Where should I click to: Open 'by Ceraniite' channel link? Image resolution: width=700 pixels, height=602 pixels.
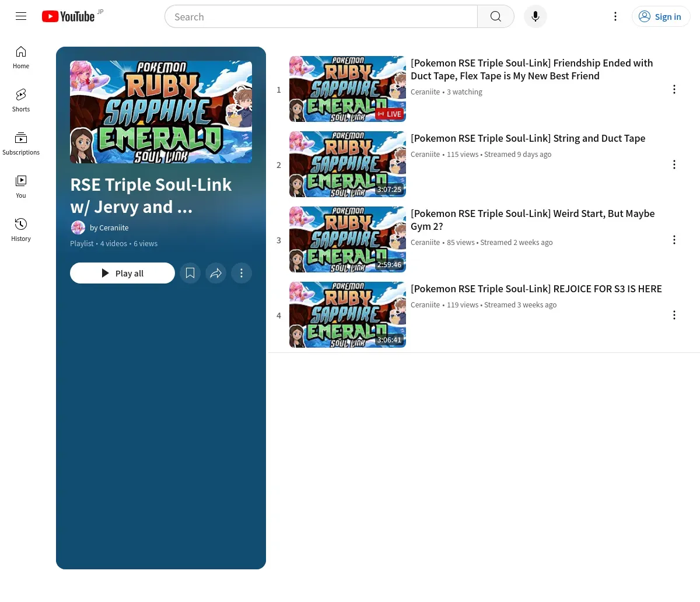[109, 228]
